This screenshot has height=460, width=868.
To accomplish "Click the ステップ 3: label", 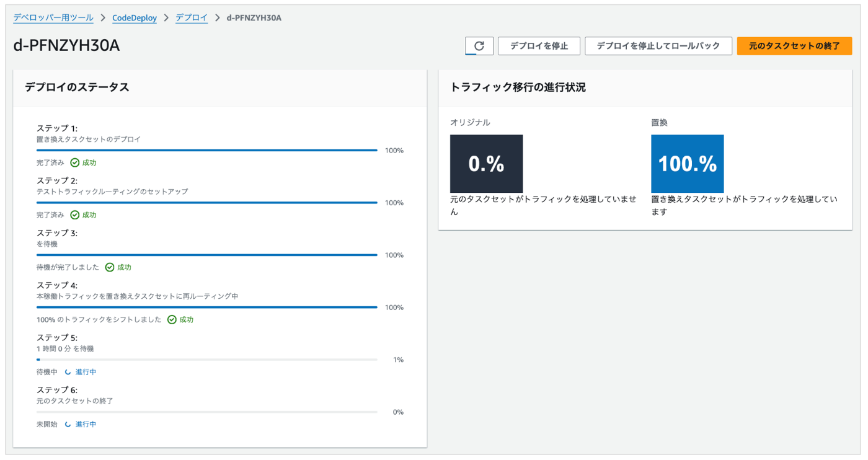I will tap(57, 233).
